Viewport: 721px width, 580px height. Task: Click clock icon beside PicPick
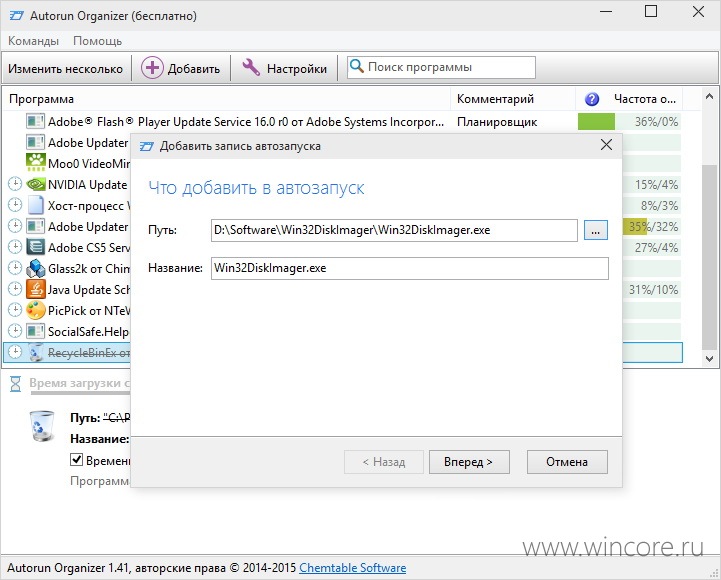click(15, 310)
